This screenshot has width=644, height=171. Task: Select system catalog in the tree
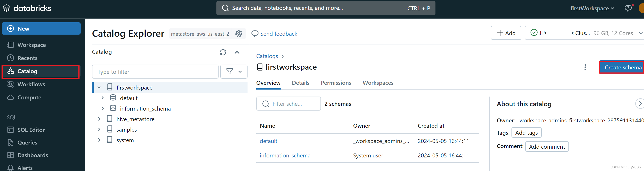point(125,140)
